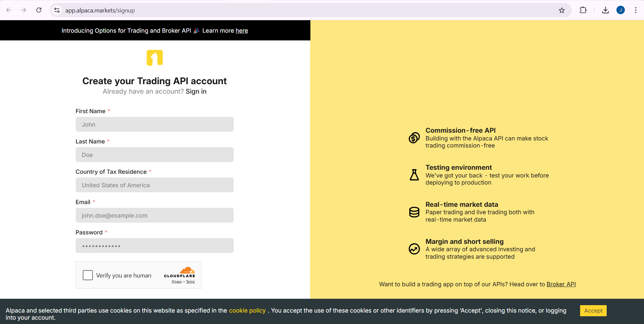Viewport: 644px width, 324px height.
Task: Click the Real-time market data database icon
Action: pyautogui.click(x=414, y=212)
